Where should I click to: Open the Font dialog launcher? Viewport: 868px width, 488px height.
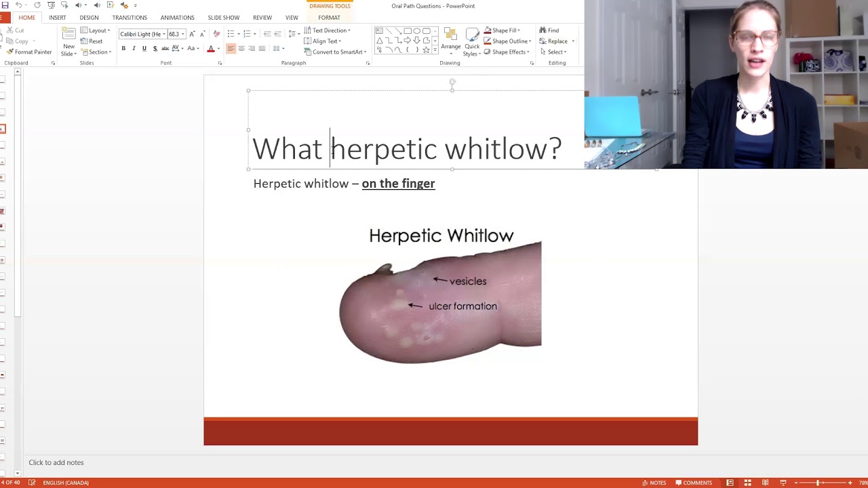point(220,63)
